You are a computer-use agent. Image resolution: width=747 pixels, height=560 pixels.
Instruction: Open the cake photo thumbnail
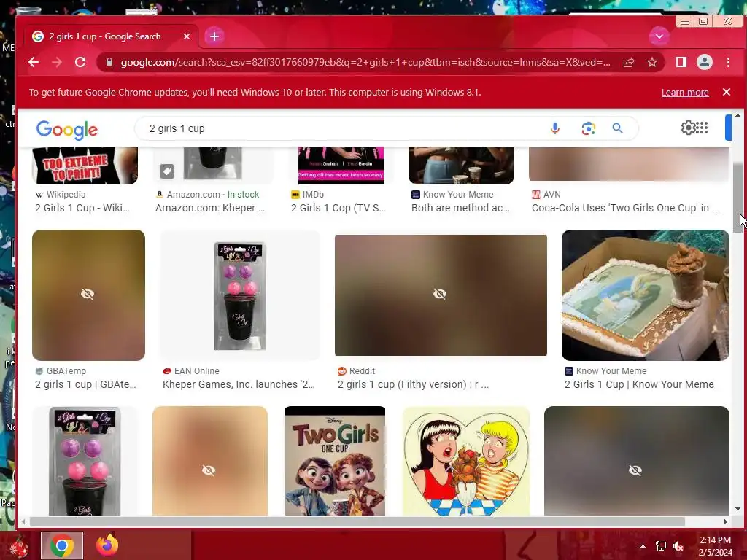pos(645,295)
